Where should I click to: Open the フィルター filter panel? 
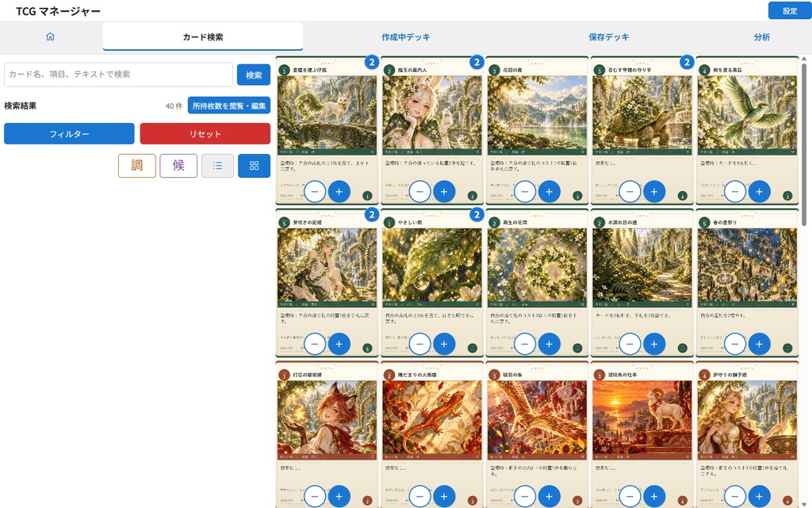tap(70, 133)
